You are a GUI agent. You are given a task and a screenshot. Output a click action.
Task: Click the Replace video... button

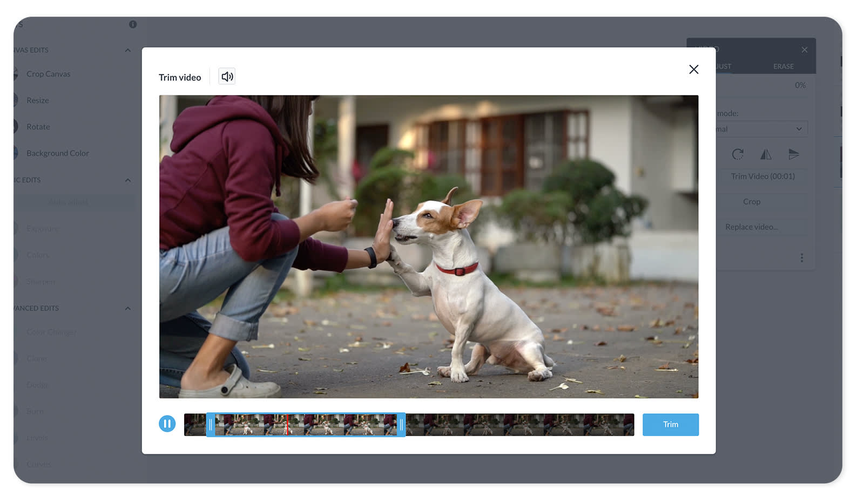point(752,227)
